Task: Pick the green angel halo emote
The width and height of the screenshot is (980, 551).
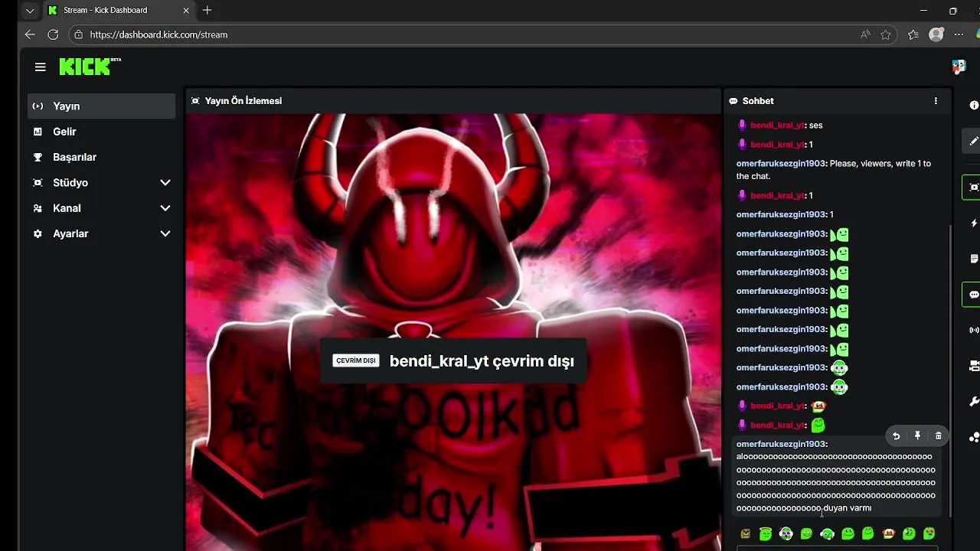Action: [x=766, y=533]
